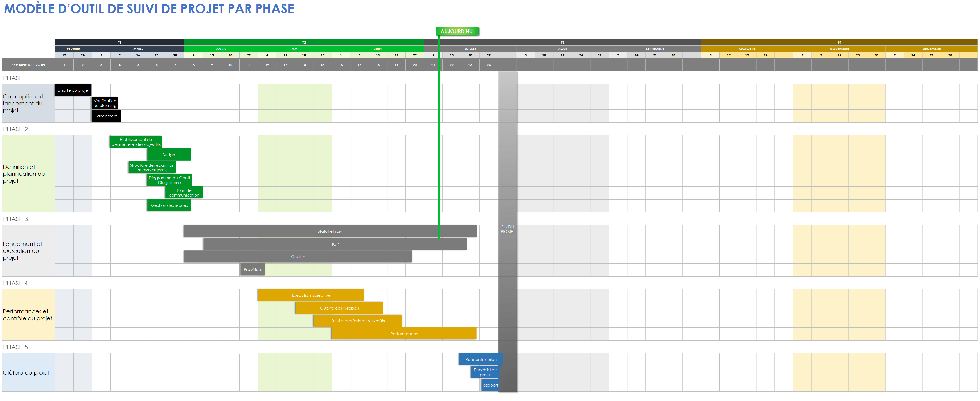
Task: Select the FIN DU PROJET marker bar
Action: pyautogui.click(x=507, y=231)
